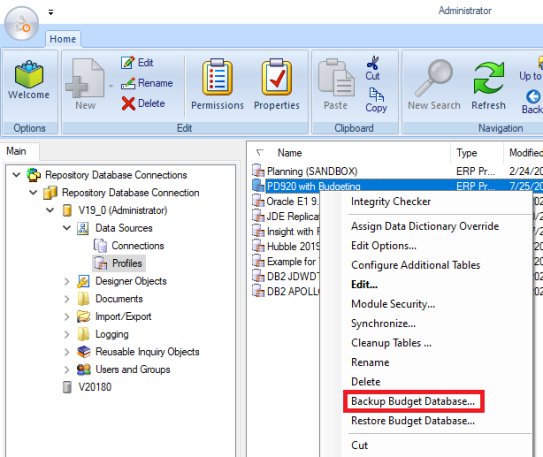Select Repository Database Connections globe icon
This screenshot has width=543, height=457.
[x=34, y=175]
